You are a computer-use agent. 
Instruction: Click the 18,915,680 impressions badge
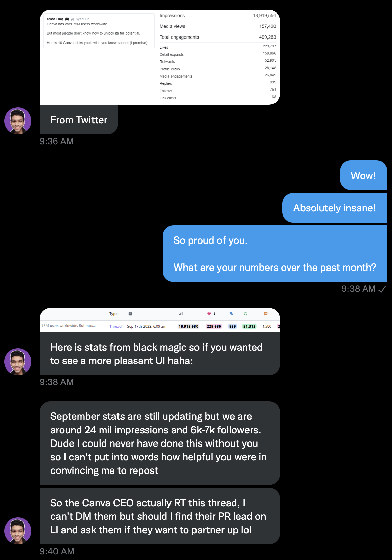click(188, 326)
